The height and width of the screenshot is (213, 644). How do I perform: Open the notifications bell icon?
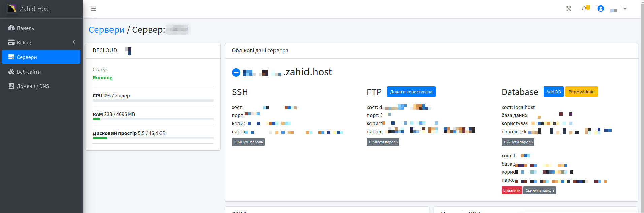click(x=584, y=9)
